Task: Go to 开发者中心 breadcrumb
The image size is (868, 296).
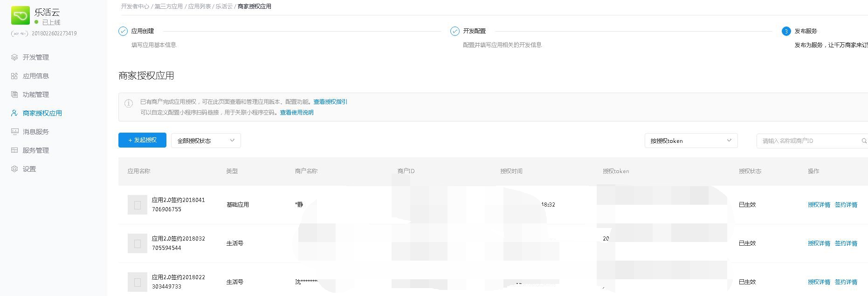Action: (x=135, y=6)
